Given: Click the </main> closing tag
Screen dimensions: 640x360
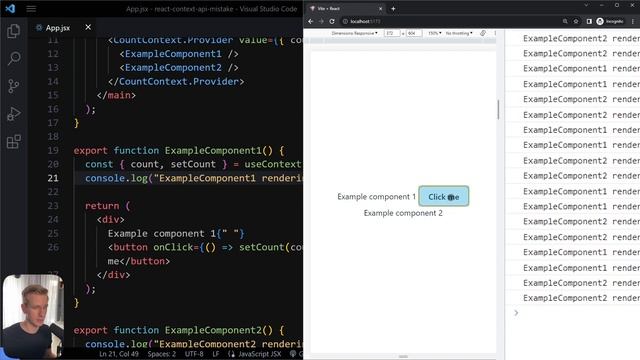Looking at the screenshot, I should click(116, 95).
